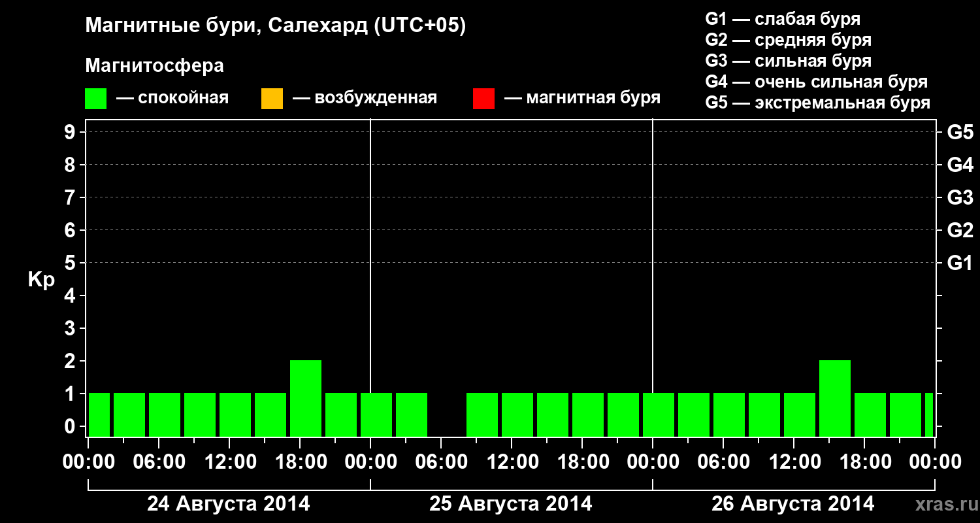Image resolution: width=980 pixels, height=523 pixels.
Task: Click the 'G2 — средняя буря' legend line
Action: pyautogui.click(x=788, y=40)
